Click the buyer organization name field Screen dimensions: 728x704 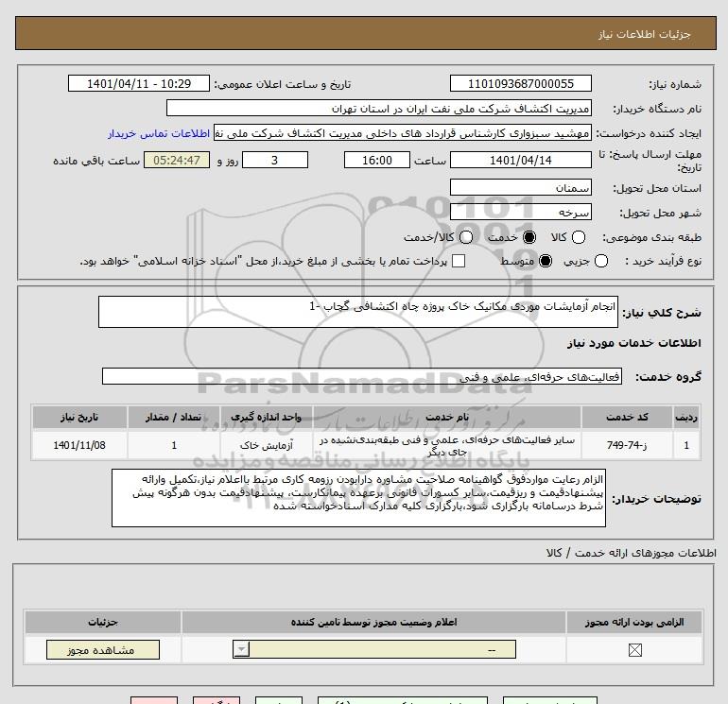(x=379, y=108)
